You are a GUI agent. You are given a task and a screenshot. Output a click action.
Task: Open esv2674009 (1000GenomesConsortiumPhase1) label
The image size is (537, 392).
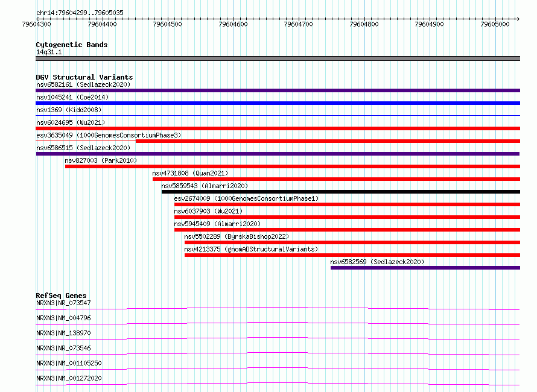coord(246,198)
